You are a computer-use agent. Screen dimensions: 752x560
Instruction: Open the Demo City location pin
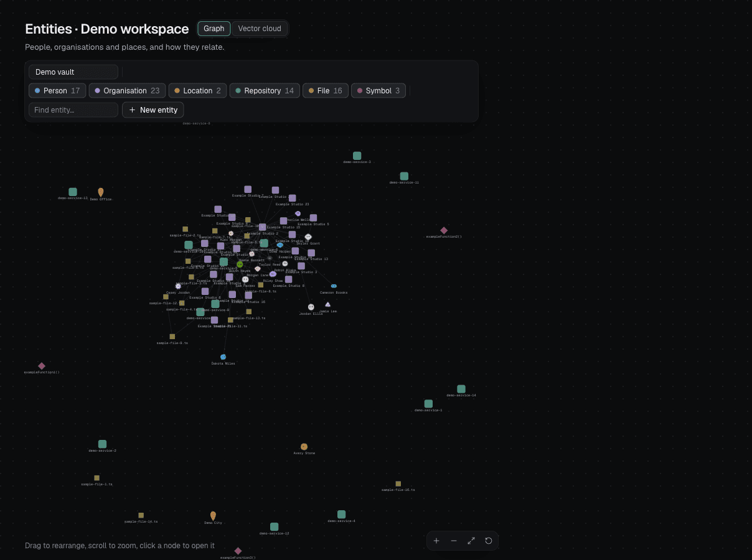tap(213, 516)
